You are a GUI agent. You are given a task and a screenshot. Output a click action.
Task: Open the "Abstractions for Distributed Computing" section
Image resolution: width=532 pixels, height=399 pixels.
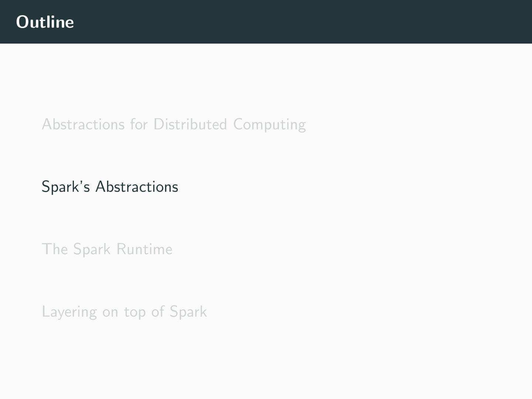[x=174, y=124]
